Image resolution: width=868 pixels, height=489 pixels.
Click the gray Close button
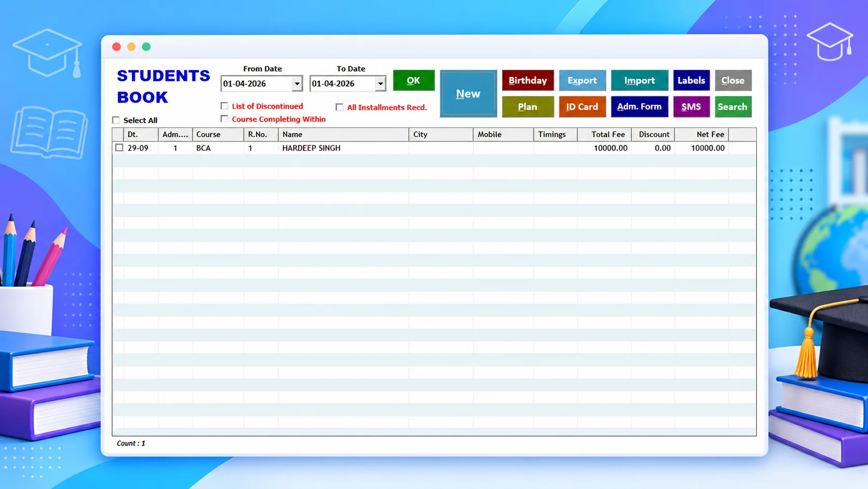click(x=733, y=81)
